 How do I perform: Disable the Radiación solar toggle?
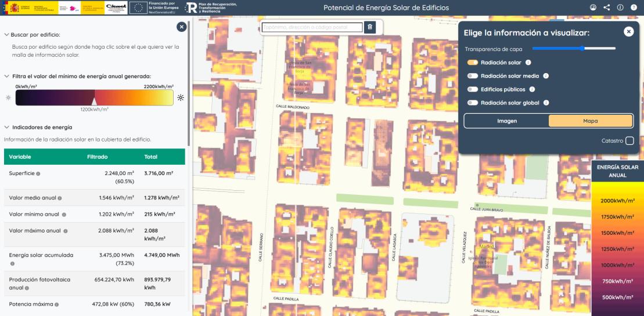point(473,63)
